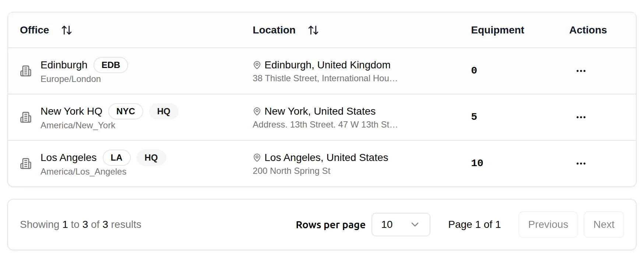Viewport: 644px width, 258px height.
Task: Click the Edinburgh office building icon
Action: (x=26, y=71)
